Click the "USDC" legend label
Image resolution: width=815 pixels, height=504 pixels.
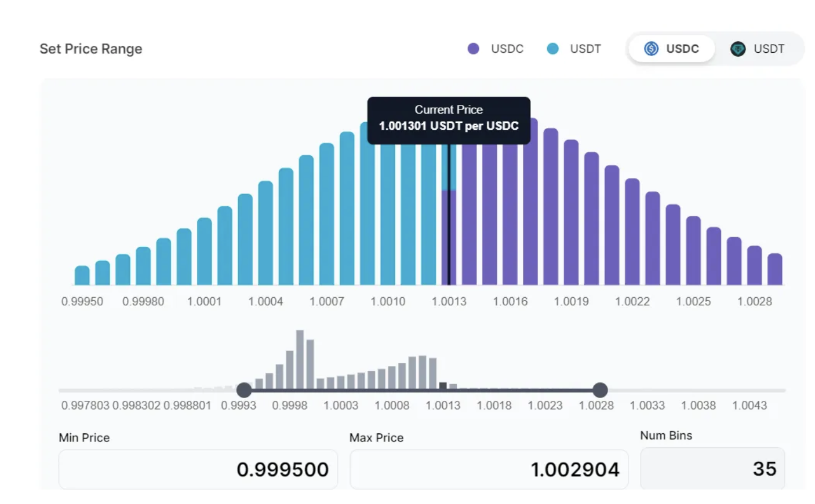(x=507, y=49)
